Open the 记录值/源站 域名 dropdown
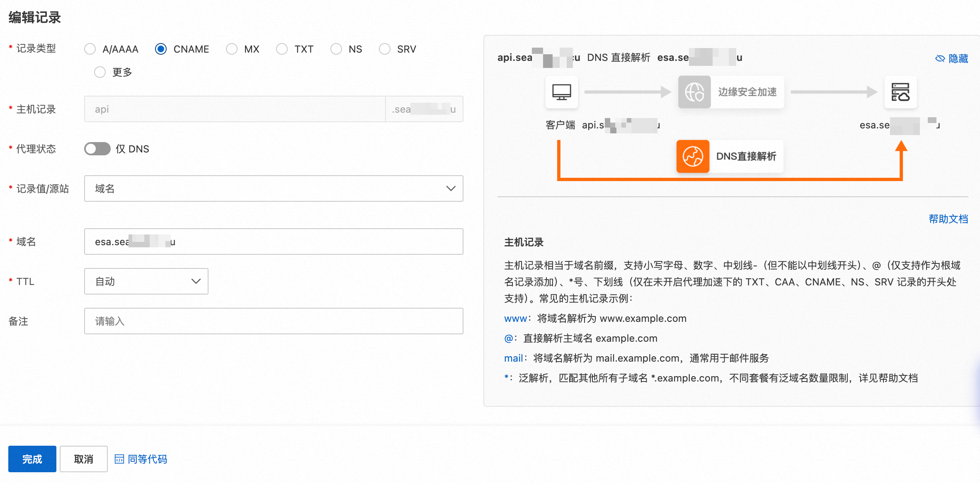 pyautogui.click(x=274, y=188)
